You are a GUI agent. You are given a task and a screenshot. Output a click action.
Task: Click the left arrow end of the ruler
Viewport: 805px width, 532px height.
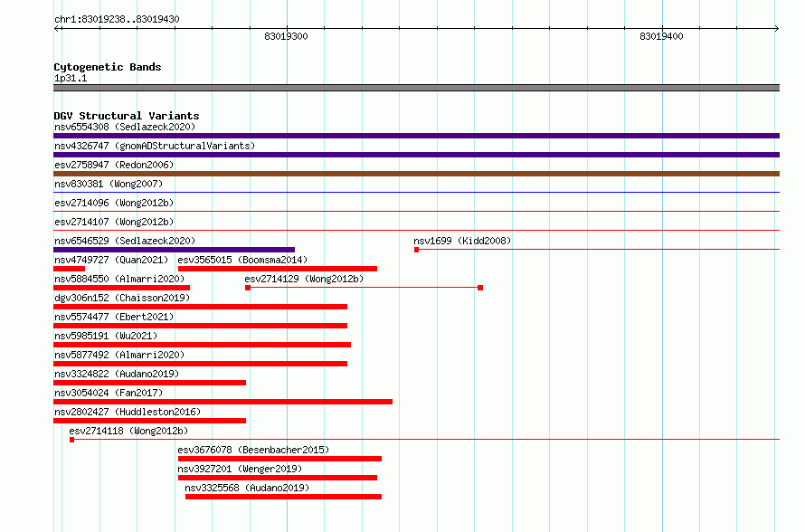58,28
